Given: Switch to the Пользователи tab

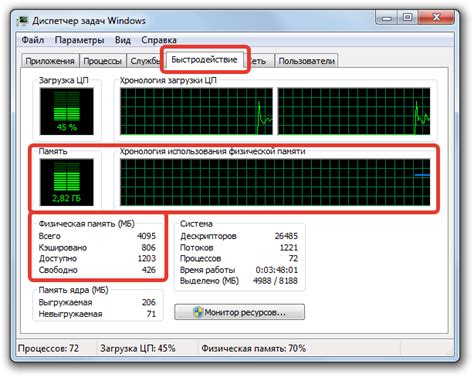Looking at the screenshot, I should 306,61.
